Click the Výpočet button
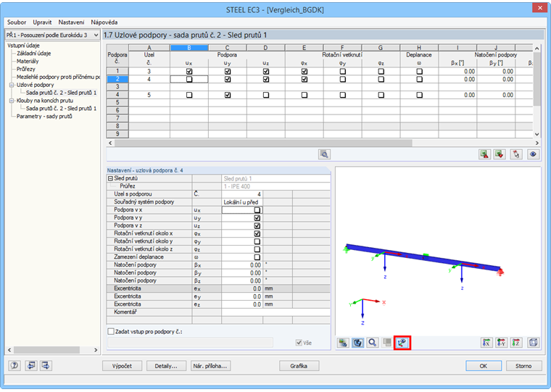The height and width of the screenshot is (392, 551). (x=122, y=366)
